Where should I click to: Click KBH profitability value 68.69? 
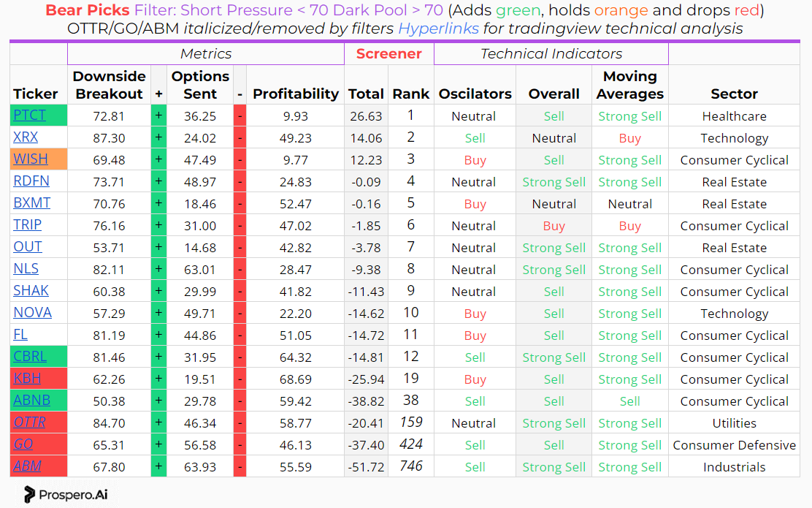click(x=295, y=379)
